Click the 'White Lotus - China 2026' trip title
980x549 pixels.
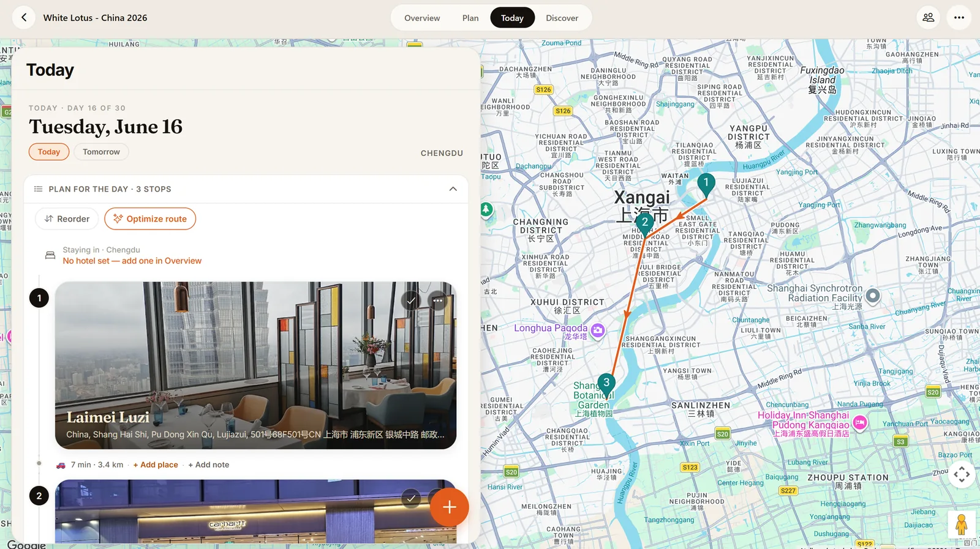point(95,18)
